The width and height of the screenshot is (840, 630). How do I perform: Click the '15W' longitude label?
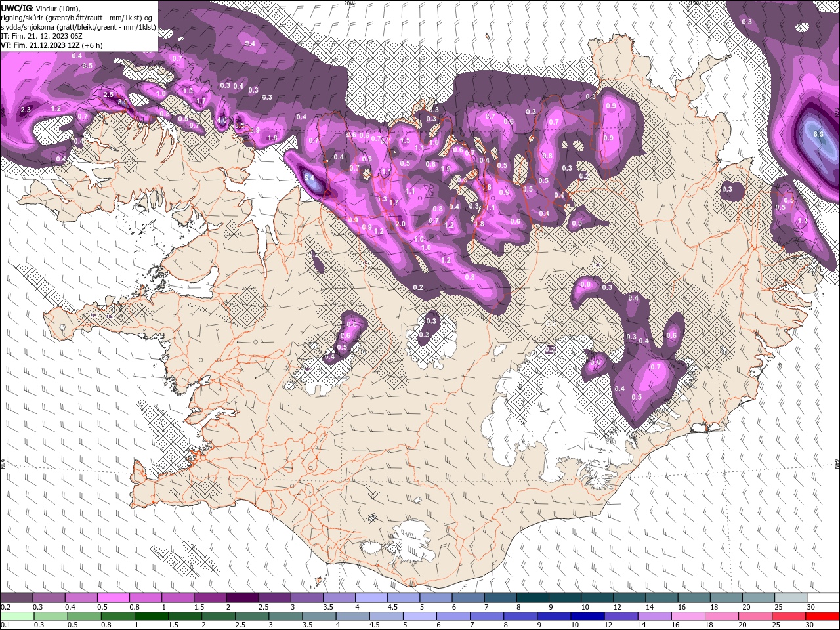click(x=695, y=3)
